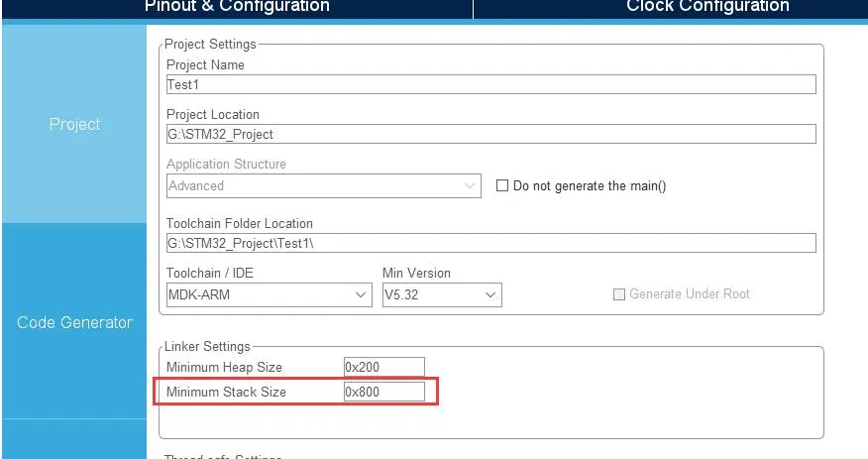The width and height of the screenshot is (868, 459).
Task: Open the Clock Configuration tab
Action: (706, 8)
